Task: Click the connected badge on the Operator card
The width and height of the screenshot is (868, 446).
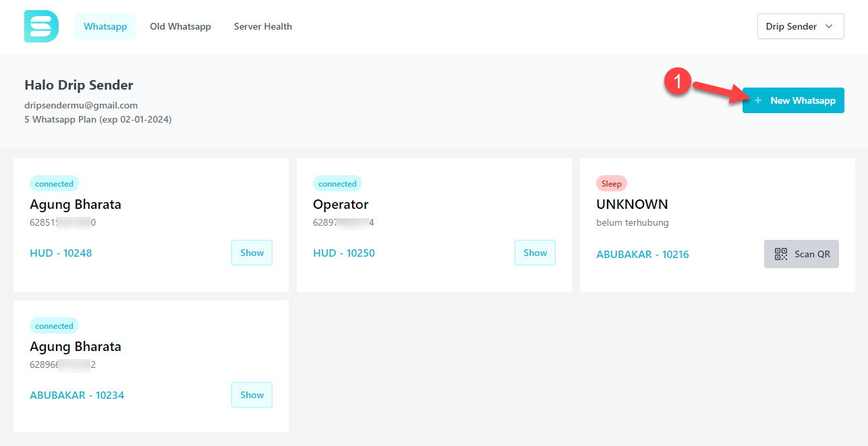Action: (x=337, y=183)
